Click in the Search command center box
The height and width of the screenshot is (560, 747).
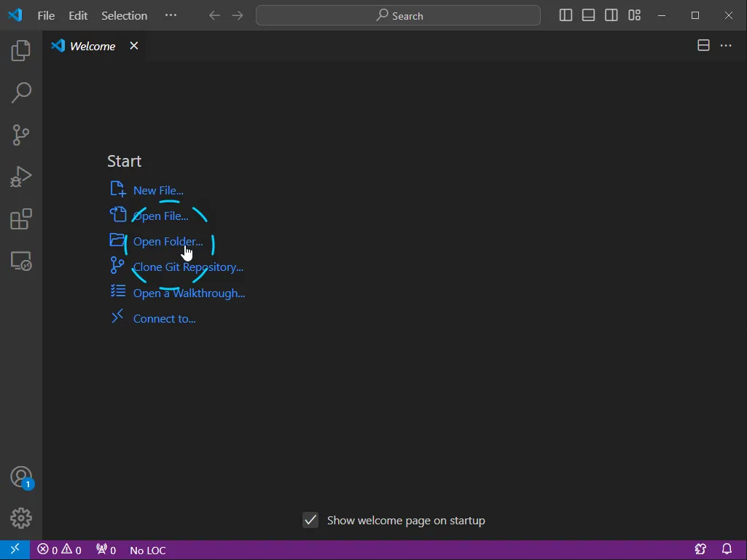[398, 15]
